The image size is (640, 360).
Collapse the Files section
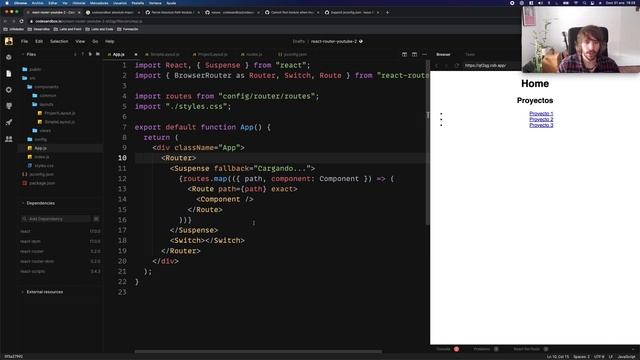click(x=29, y=54)
